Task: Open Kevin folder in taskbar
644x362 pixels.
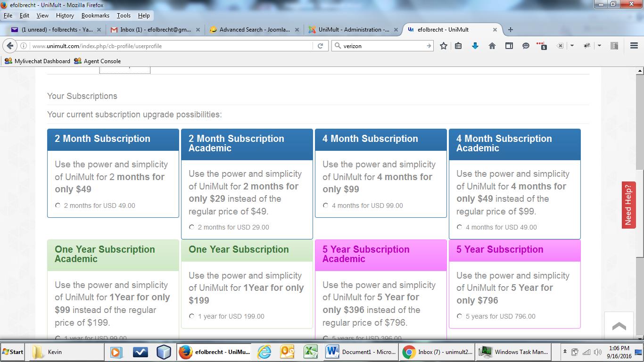Action: click(67, 352)
